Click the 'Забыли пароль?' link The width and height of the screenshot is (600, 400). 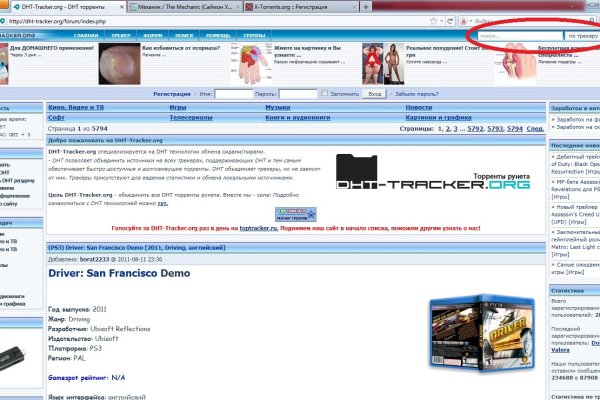[419, 93]
